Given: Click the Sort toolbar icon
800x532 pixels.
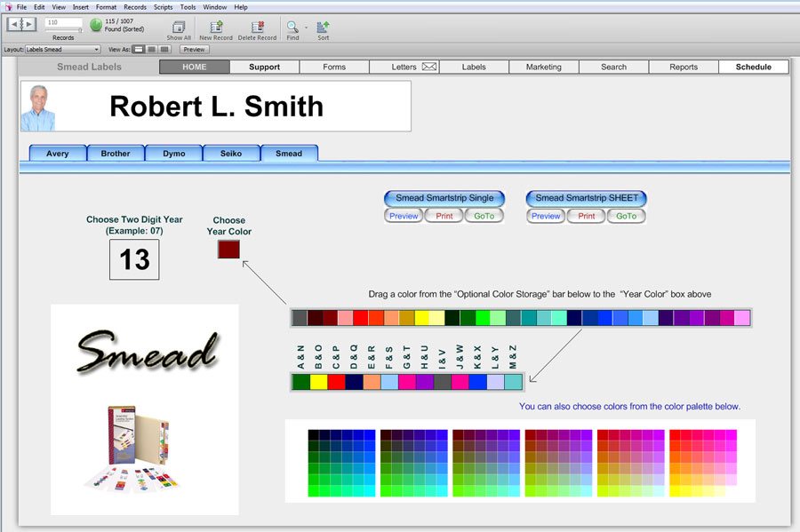Looking at the screenshot, I should [323, 27].
